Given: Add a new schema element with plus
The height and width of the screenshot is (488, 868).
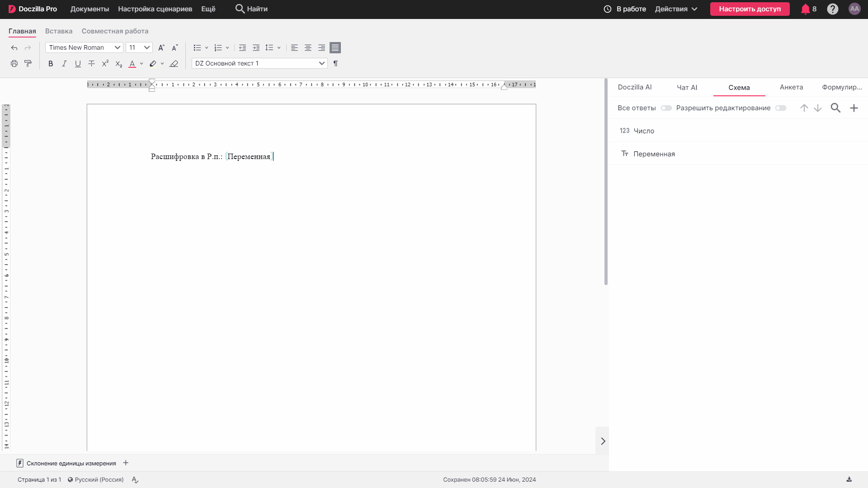Looking at the screenshot, I should tap(854, 108).
